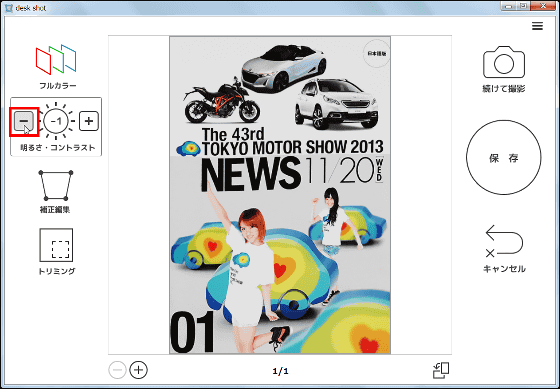Zoom out the preview with bottom minus circle

click(x=117, y=370)
